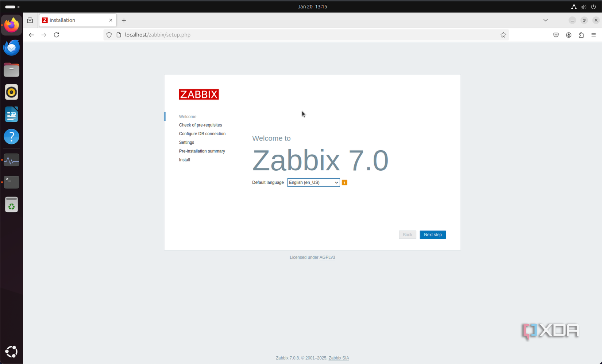Image resolution: width=602 pixels, height=364 pixels.
Task: Open the list all tabs chevron
Action: (545, 20)
